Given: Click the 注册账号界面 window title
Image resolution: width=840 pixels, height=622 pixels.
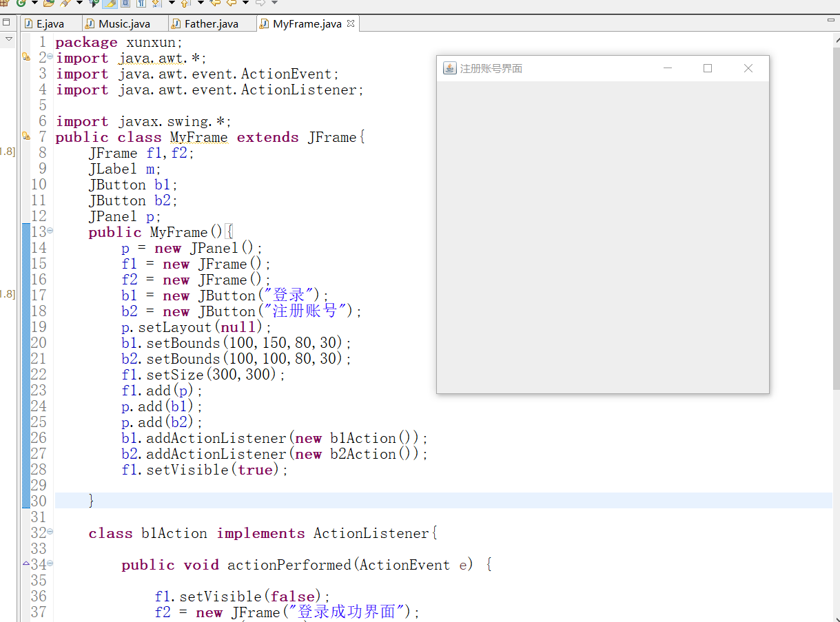Looking at the screenshot, I should coord(491,69).
